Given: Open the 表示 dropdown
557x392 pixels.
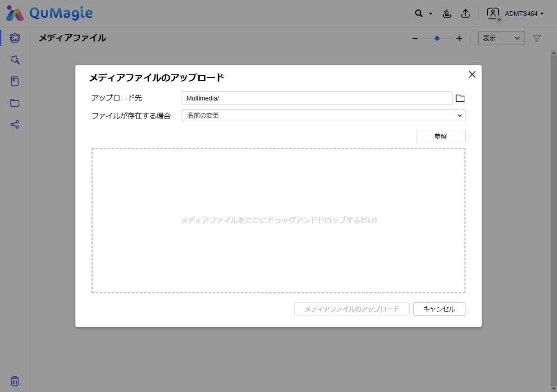Looking at the screenshot, I should (501, 38).
